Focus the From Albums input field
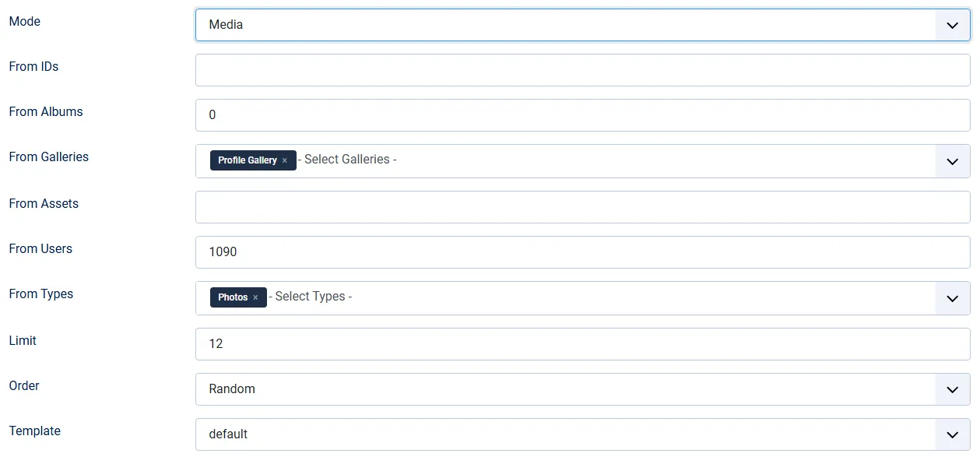 point(582,115)
